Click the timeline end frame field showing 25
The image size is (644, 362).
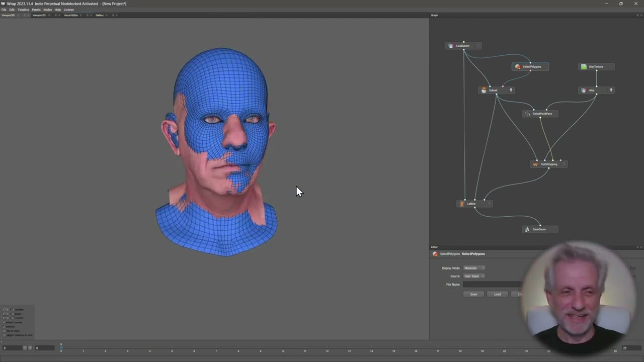click(x=631, y=348)
